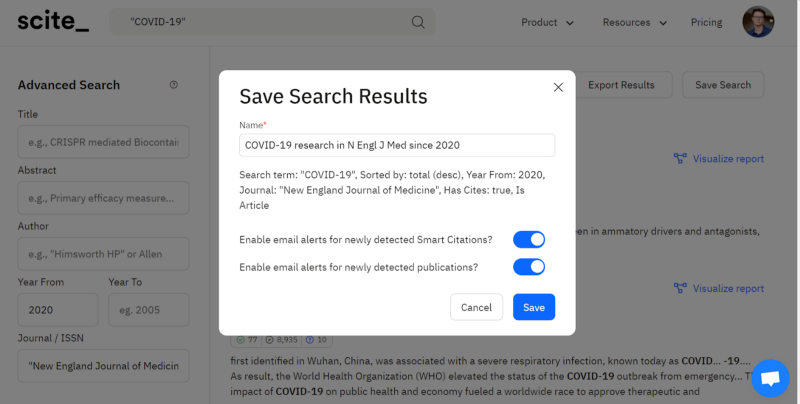Expand the Product menu
Screen dimensions: 800x404
[548, 22]
